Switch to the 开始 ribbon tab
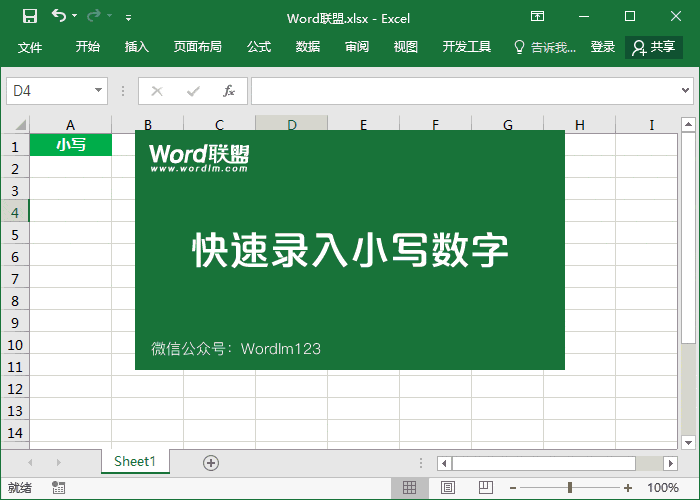Image resolution: width=700 pixels, height=500 pixels. tap(88, 46)
